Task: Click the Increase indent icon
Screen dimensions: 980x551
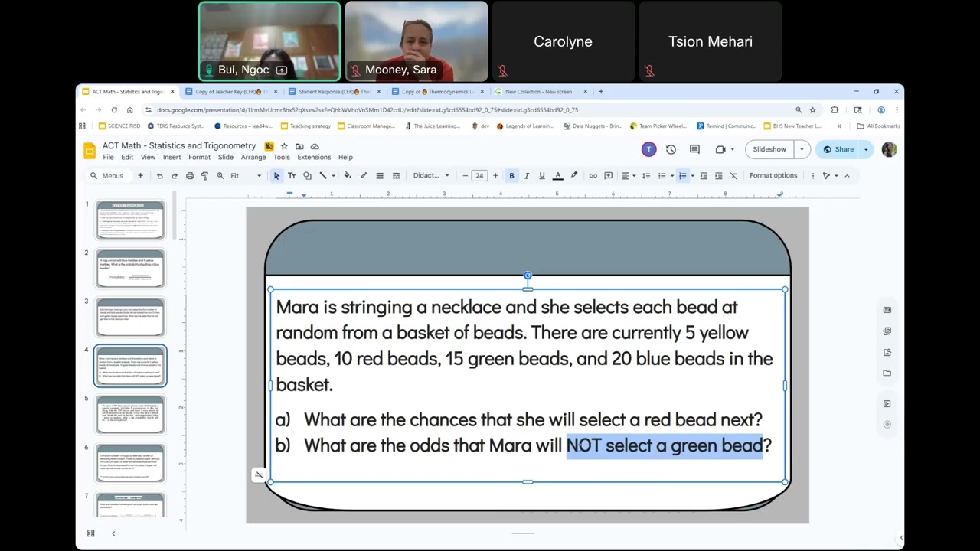Action: click(x=718, y=176)
